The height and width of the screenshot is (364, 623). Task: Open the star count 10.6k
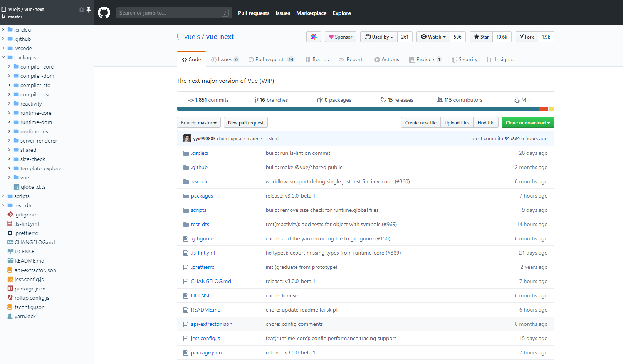[502, 37]
